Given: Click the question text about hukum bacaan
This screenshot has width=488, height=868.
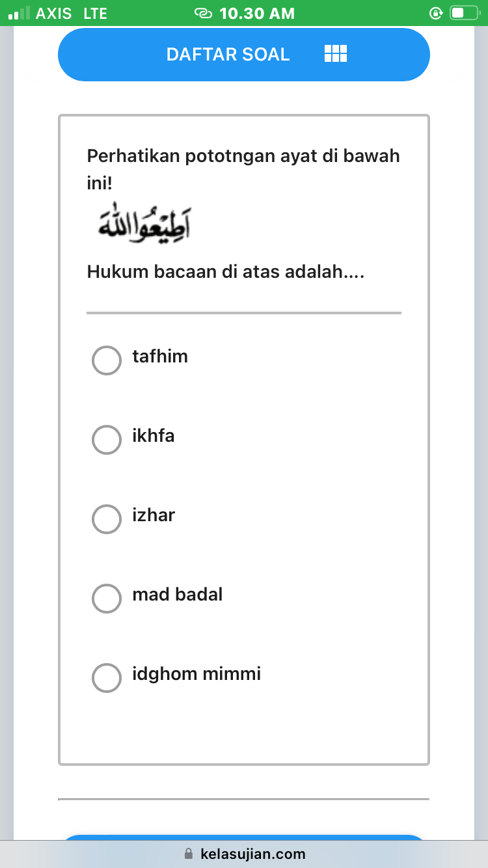Looking at the screenshot, I should tap(224, 271).
